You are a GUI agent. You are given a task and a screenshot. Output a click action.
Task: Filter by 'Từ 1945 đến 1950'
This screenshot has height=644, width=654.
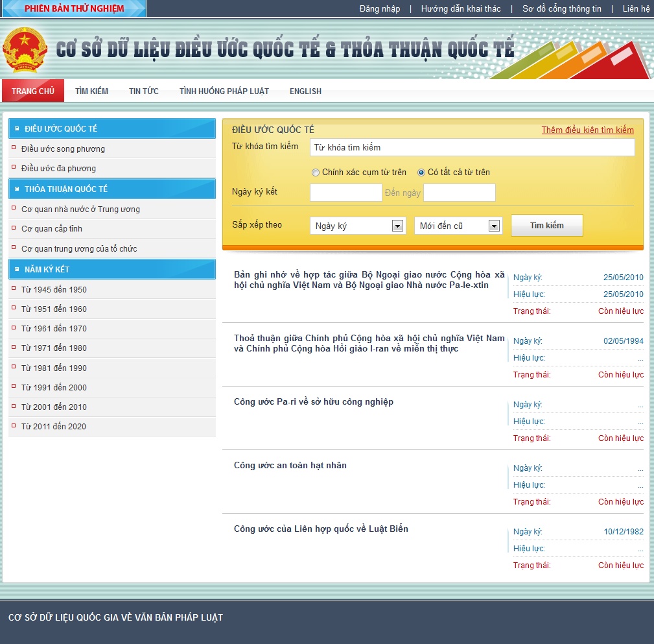tap(54, 290)
